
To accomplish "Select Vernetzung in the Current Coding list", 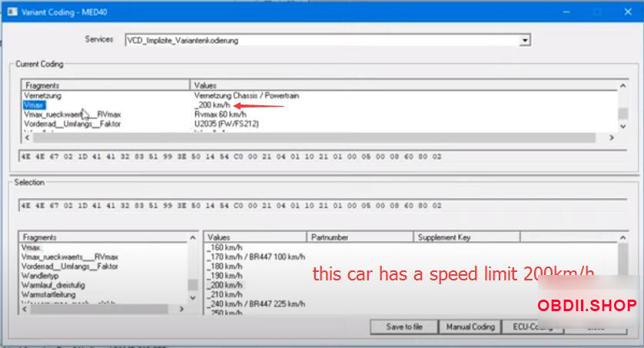I will (x=42, y=96).
